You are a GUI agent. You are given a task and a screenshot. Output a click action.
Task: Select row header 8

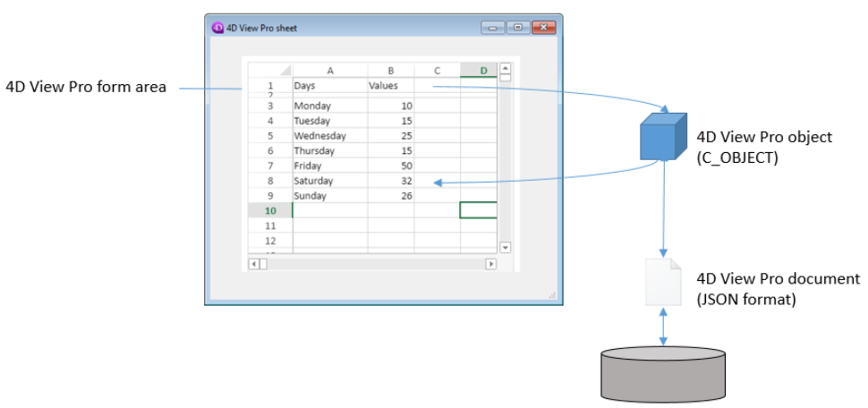[x=270, y=181]
